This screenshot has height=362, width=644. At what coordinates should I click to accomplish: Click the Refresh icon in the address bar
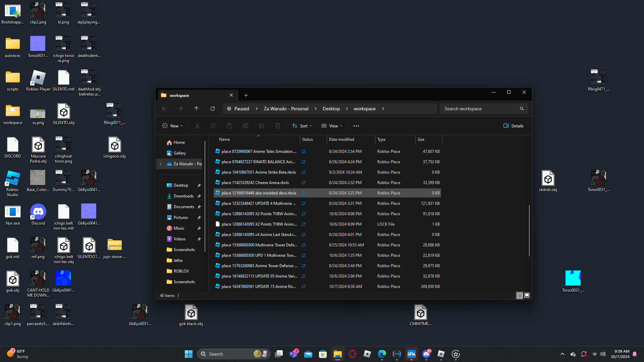click(x=212, y=109)
